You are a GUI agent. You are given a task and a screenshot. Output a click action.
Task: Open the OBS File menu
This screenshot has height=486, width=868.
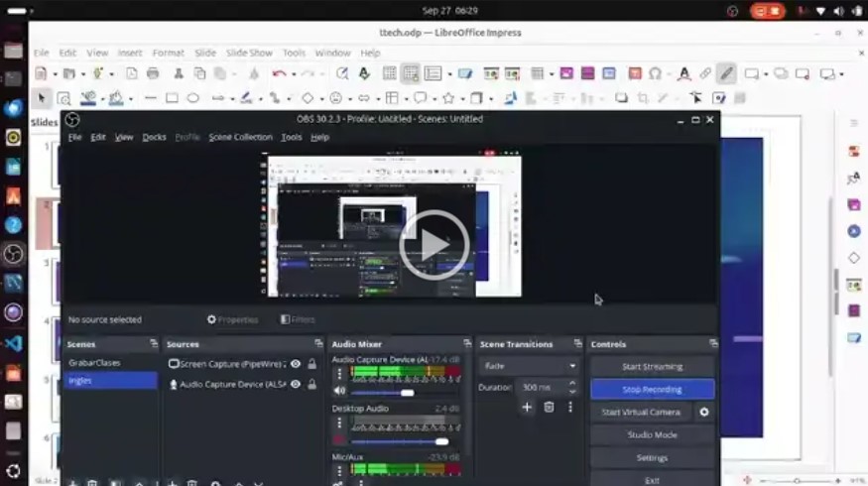click(74, 137)
